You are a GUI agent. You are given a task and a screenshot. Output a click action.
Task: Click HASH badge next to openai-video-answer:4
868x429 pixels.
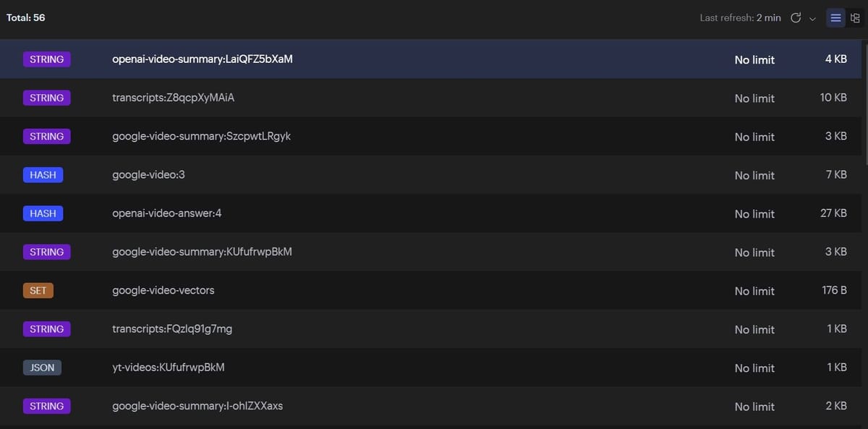click(x=43, y=213)
